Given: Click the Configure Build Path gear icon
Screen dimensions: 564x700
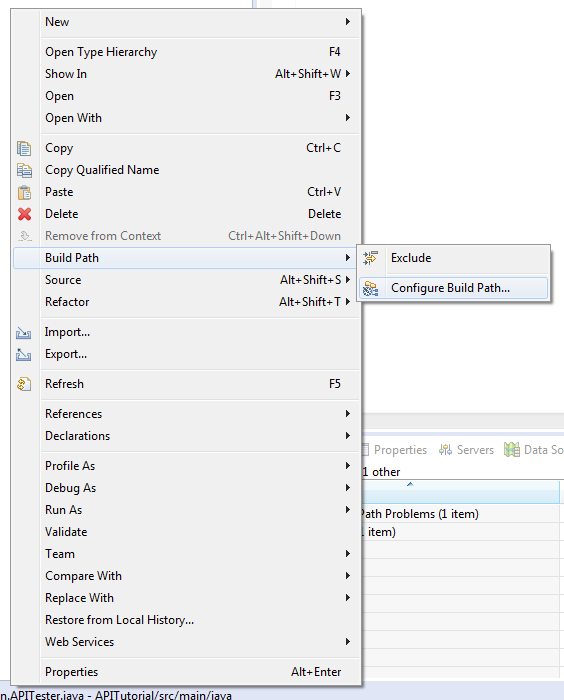Looking at the screenshot, I should point(371,288).
